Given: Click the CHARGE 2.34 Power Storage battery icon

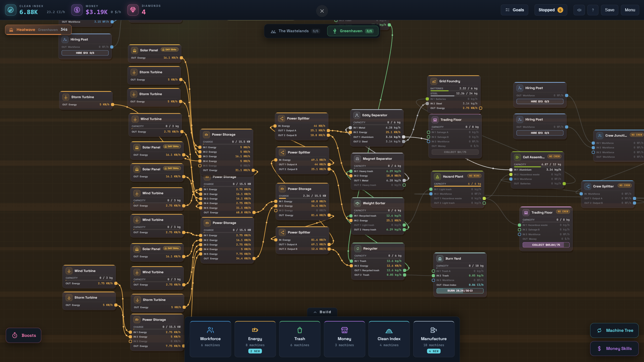Looking at the screenshot, I should pos(282,189).
